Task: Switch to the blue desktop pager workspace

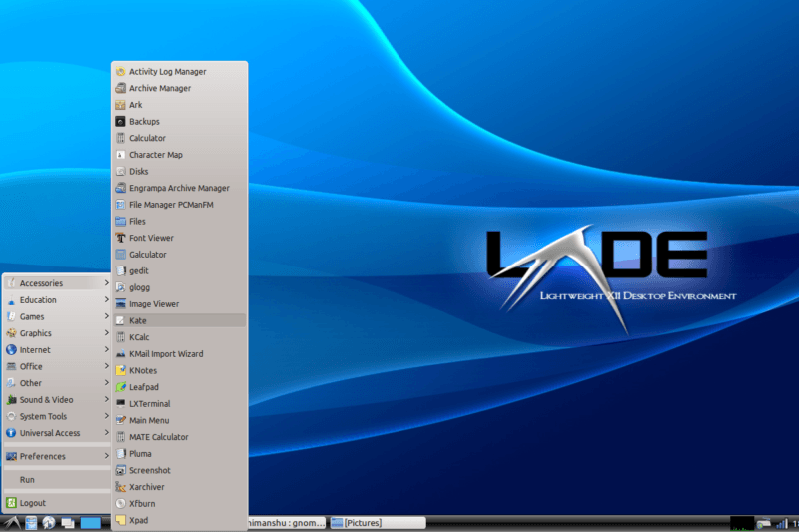Action: 90,523
